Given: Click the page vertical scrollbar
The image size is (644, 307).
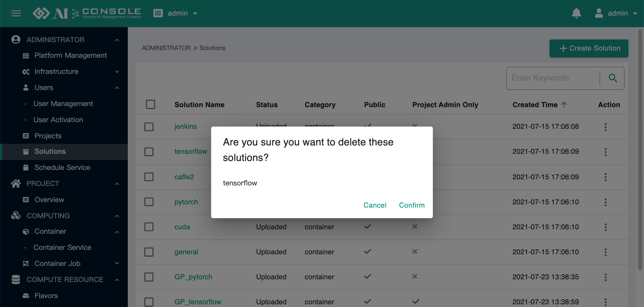Looking at the screenshot, I should [x=640, y=150].
